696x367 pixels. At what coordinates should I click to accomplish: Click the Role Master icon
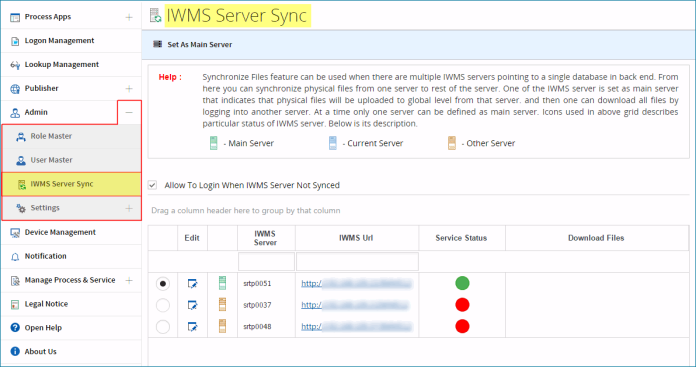point(20,137)
